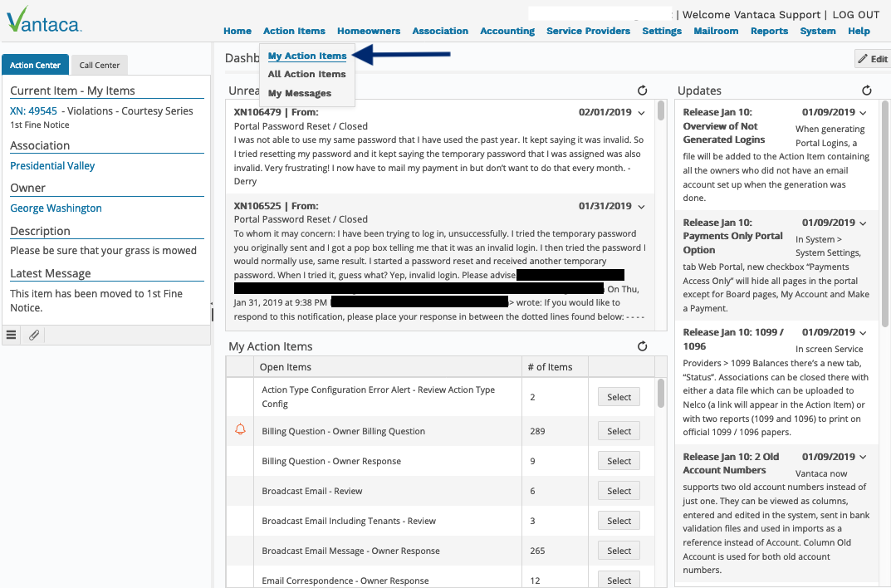Viewport: 891px width, 588px height.
Task: Refresh the Updates panel
Action: coord(867,91)
